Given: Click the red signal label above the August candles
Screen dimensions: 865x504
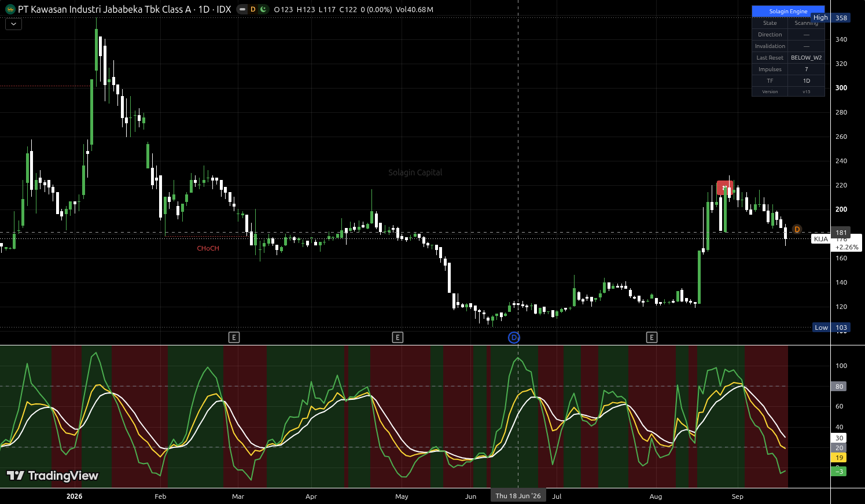Looking at the screenshot, I should [724, 188].
